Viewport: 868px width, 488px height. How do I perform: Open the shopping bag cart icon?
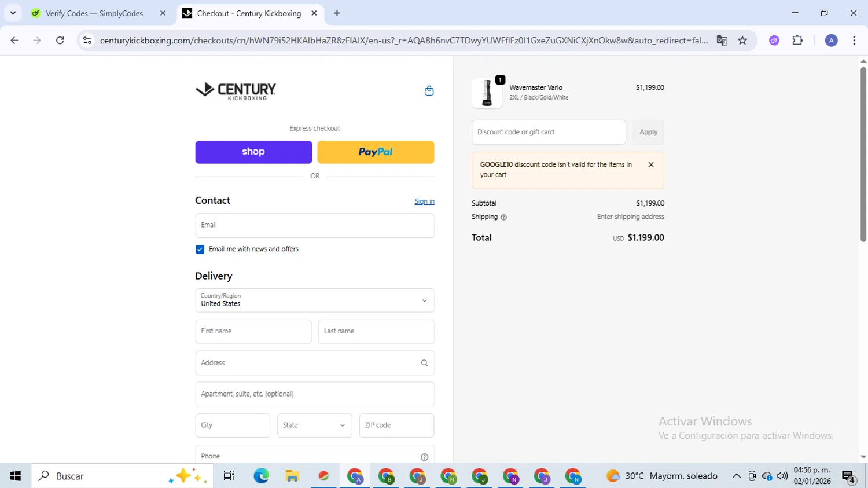point(429,91)
